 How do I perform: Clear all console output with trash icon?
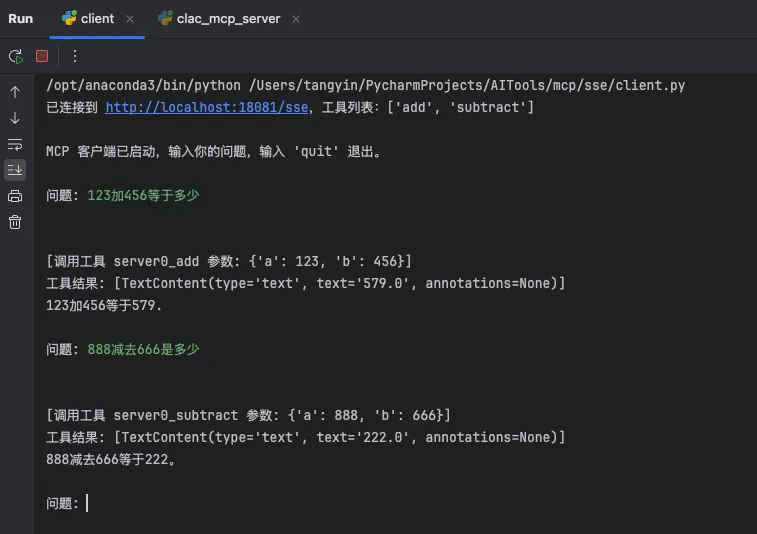pyautogui.click(x=15, y=222)
